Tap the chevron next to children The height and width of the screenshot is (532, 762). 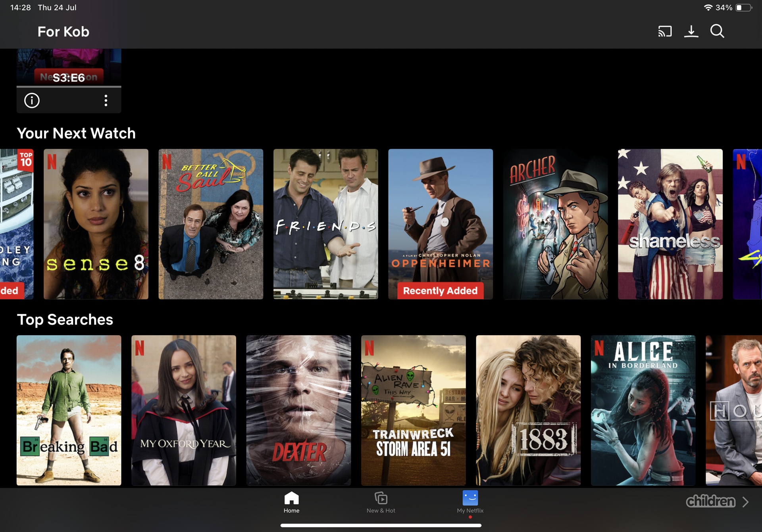click(745, 502)
